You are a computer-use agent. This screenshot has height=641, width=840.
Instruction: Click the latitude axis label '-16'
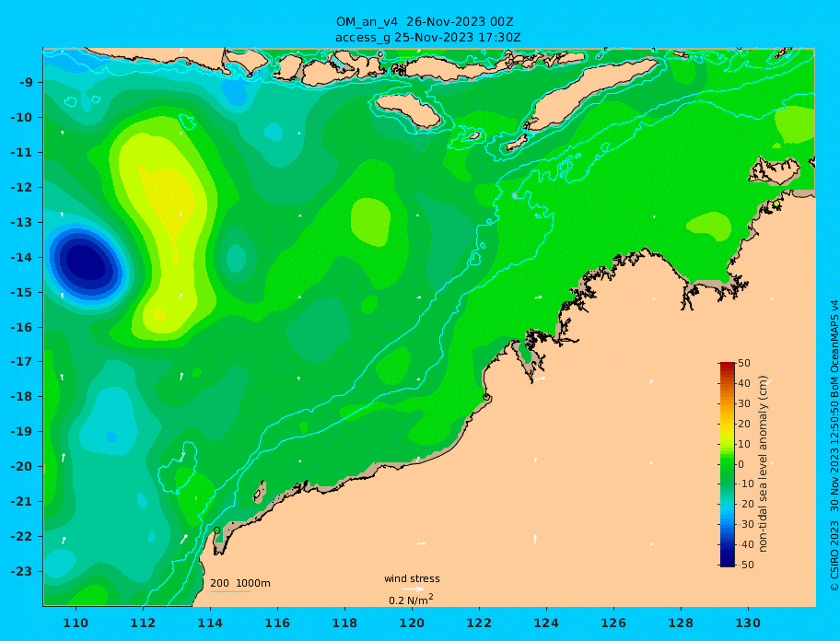pyautogui.click(x=22, y=327)
